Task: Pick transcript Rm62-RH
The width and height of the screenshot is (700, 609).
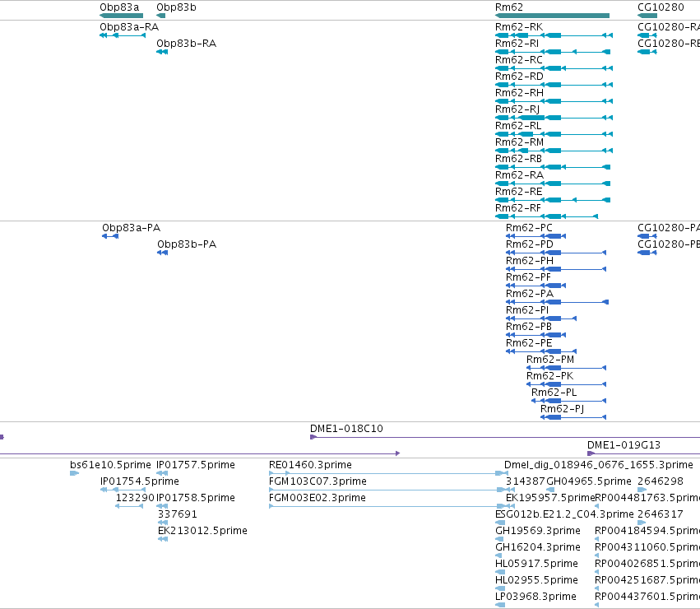Action: (x=519, y=93)
